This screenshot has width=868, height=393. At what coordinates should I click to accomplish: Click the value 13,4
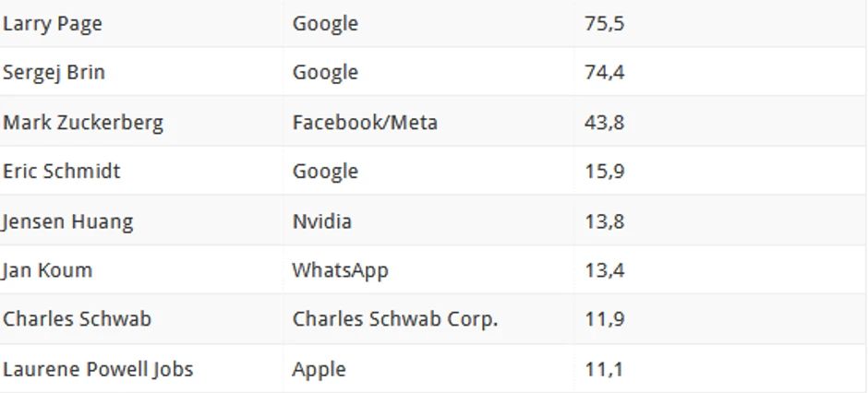[604, 270]
